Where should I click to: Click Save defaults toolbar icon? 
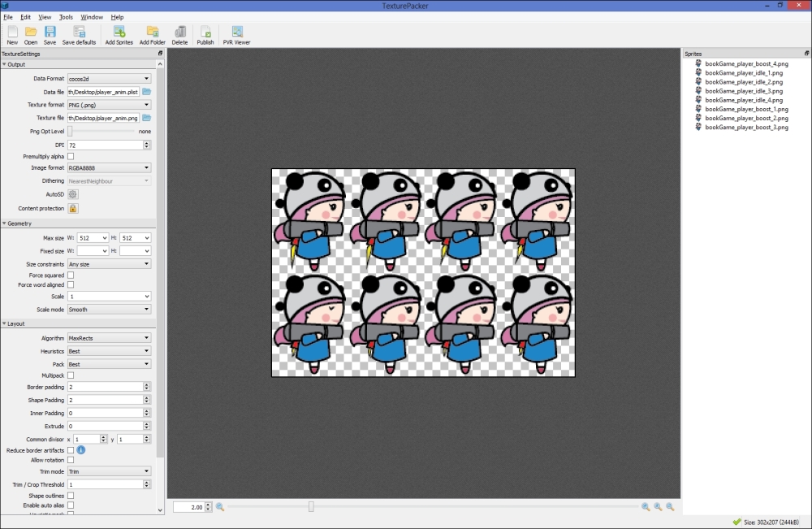tap(79, 35)
